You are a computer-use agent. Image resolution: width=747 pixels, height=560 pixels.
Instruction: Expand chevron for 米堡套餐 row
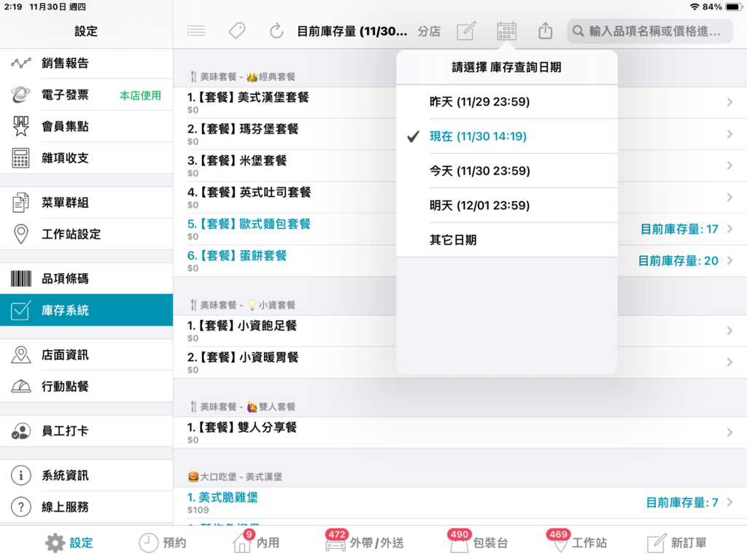pos(729,166)
